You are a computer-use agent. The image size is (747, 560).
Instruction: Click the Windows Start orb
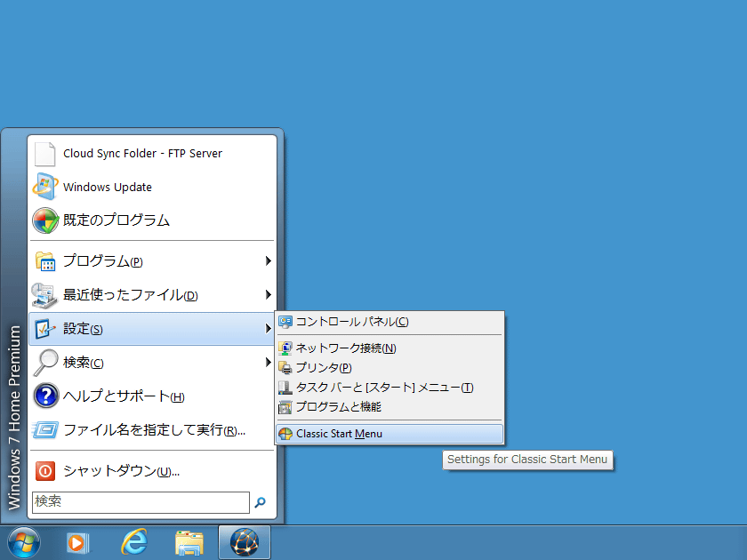point(24,543)
